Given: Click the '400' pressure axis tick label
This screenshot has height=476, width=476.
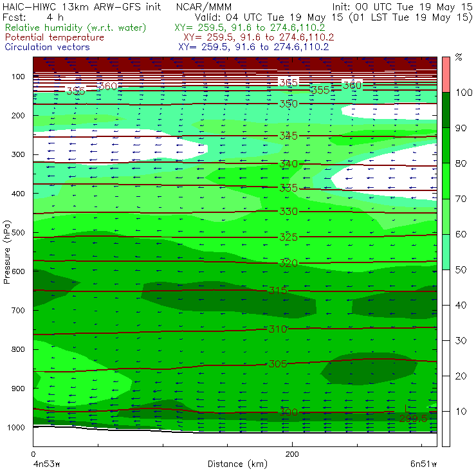Looking at the screenshot, I should 18,194.
